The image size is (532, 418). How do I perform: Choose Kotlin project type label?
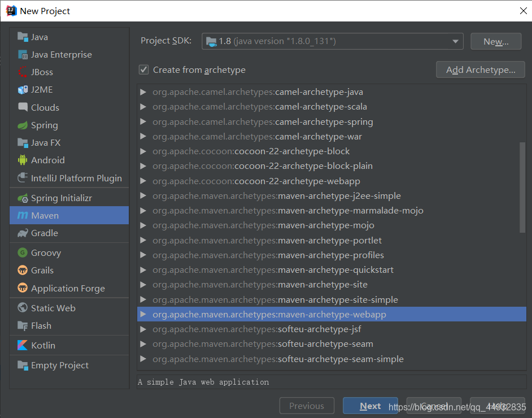[x=43, y=345]
